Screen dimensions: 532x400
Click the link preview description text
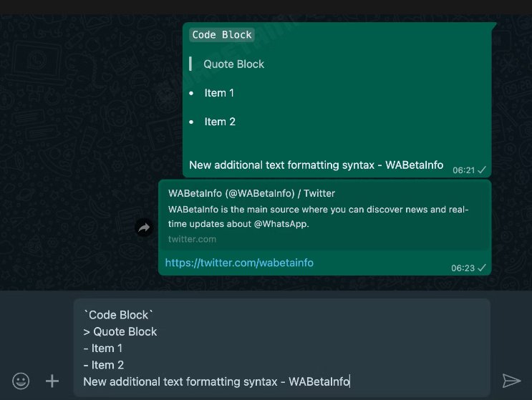point(318,216)
